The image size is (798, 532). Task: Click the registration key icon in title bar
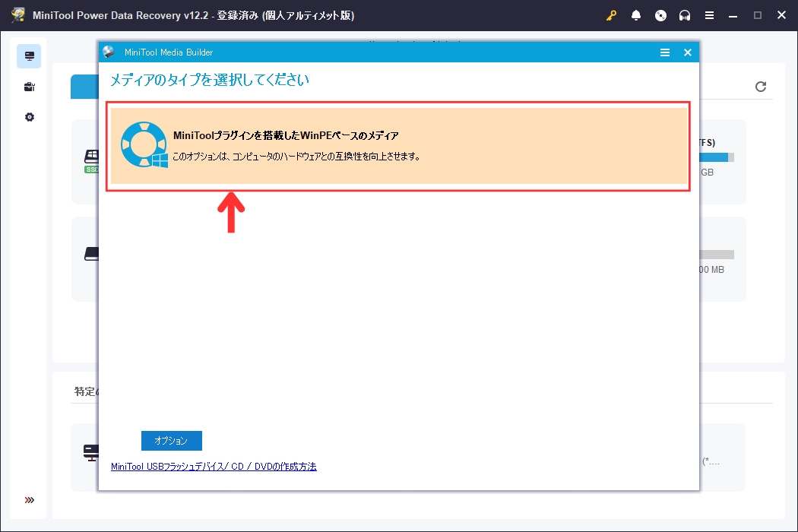611,15
